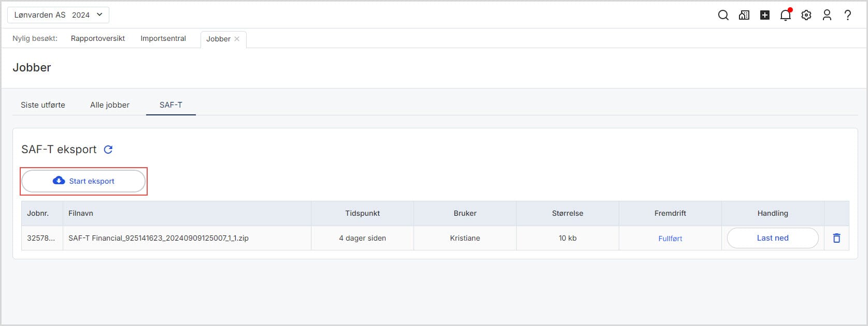Close the Jobber tab
Image resolution: width=868 pixels, height=326 pixels.
[237, 39]
